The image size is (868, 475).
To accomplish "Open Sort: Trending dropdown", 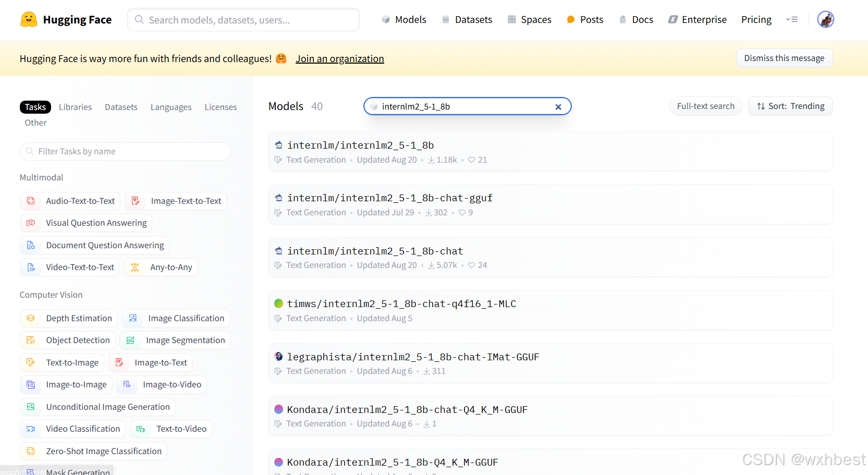I will (790, 106).
